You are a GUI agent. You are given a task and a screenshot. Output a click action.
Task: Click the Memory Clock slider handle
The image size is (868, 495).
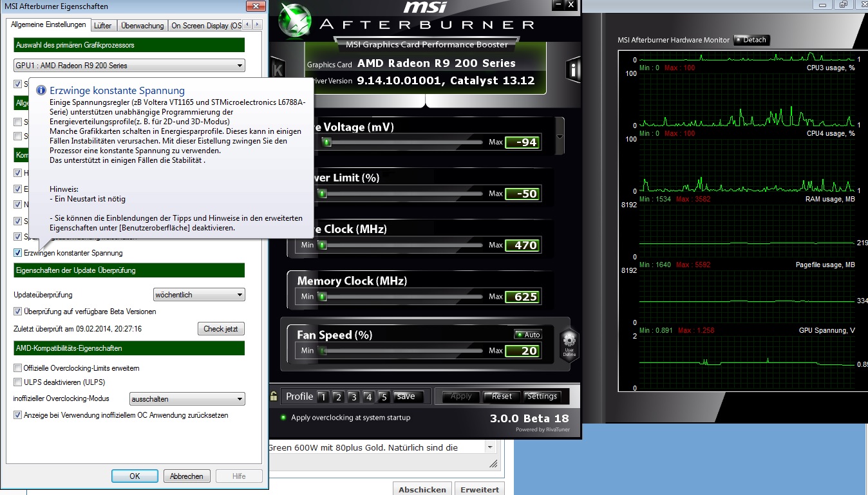(x=322, y=297)
